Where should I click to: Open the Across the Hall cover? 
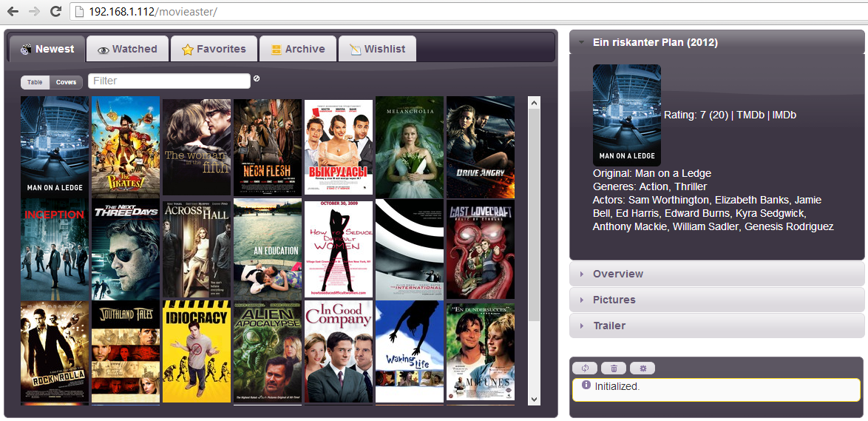click(197, 249)
